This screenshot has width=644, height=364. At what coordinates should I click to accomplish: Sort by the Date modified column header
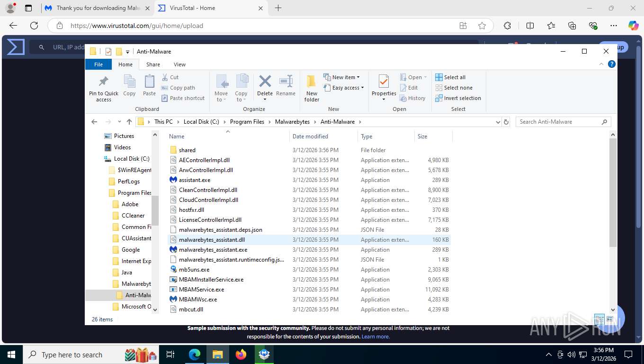point(323,136)
